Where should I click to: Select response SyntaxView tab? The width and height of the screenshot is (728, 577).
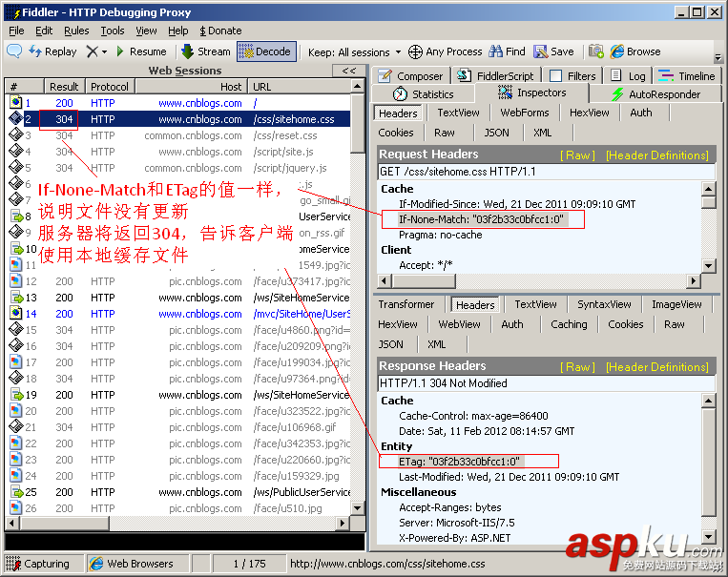[604, 304]
